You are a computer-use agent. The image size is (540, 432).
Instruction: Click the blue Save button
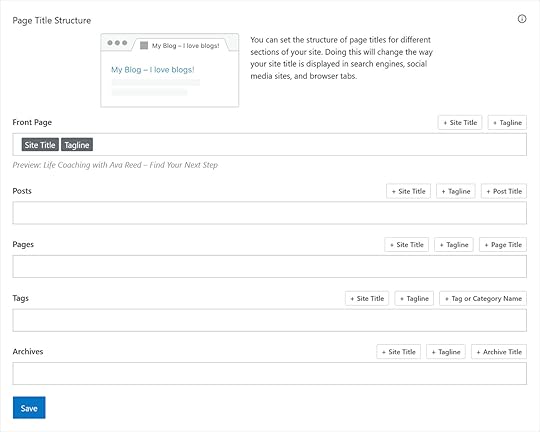tap(29, 408)
